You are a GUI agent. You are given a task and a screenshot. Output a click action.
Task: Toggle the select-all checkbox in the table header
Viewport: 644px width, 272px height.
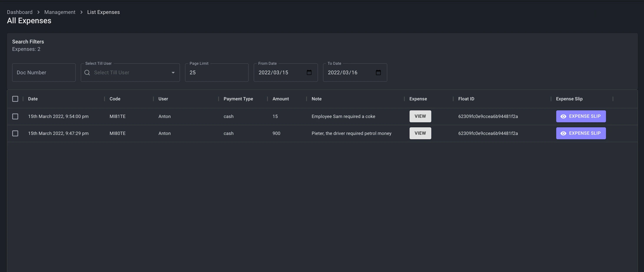(15, 99)
